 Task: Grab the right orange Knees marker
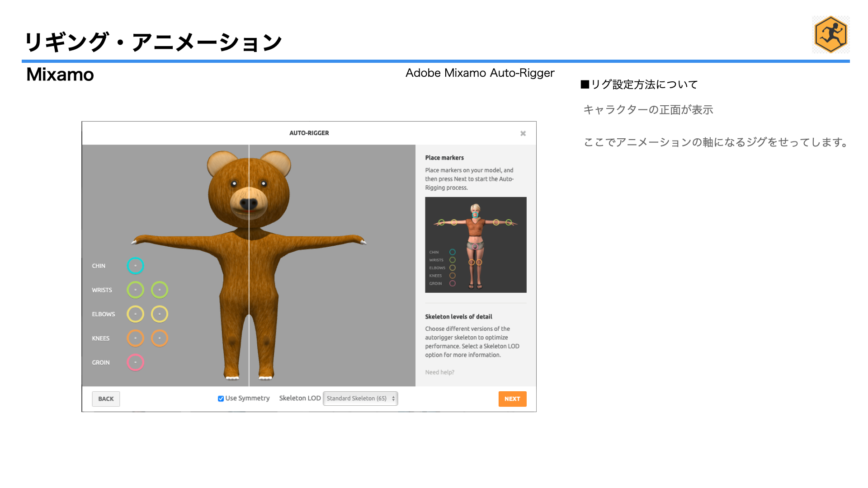(160, 338)
